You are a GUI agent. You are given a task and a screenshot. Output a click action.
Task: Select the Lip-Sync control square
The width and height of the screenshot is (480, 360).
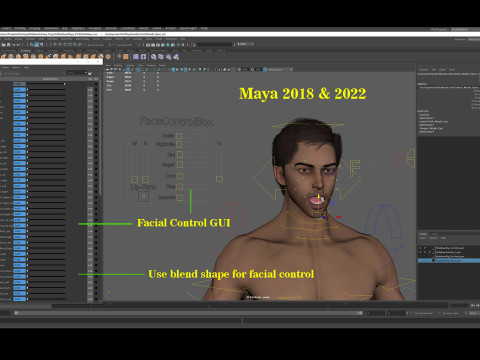(x=143, y=196)
